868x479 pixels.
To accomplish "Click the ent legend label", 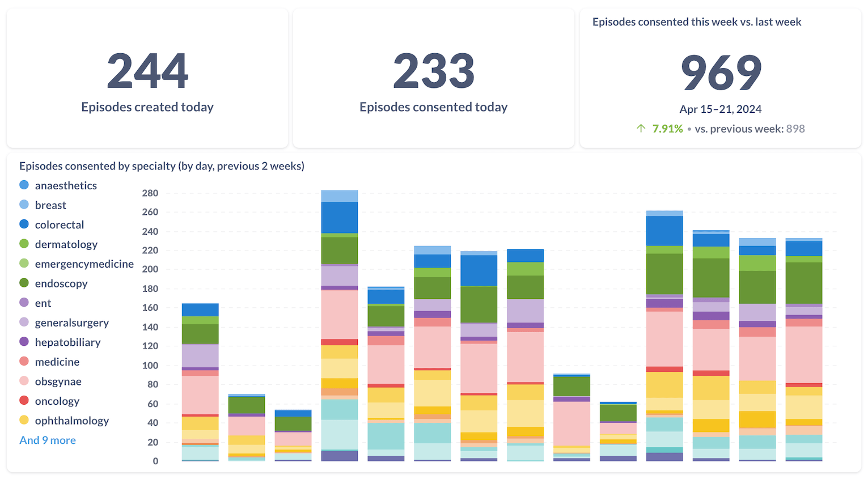I will [x=43, y=303].
